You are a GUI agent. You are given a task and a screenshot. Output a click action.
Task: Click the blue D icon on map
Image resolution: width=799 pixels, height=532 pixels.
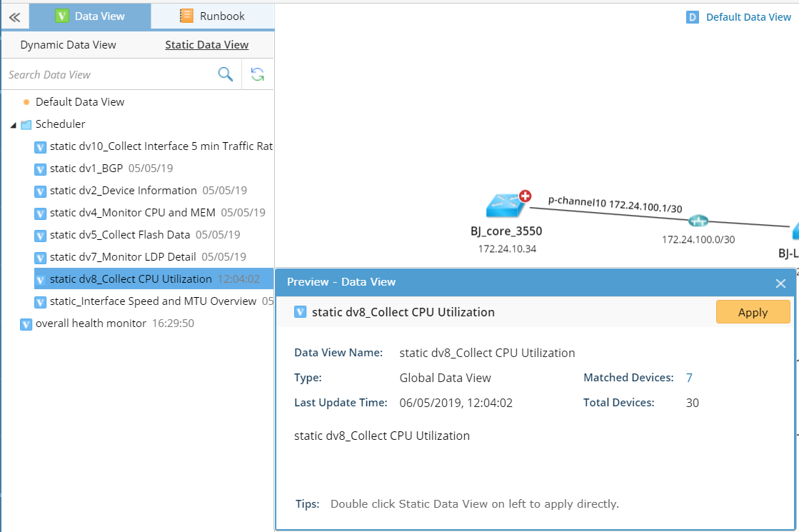pyautogui.click(x=693, y=18)
